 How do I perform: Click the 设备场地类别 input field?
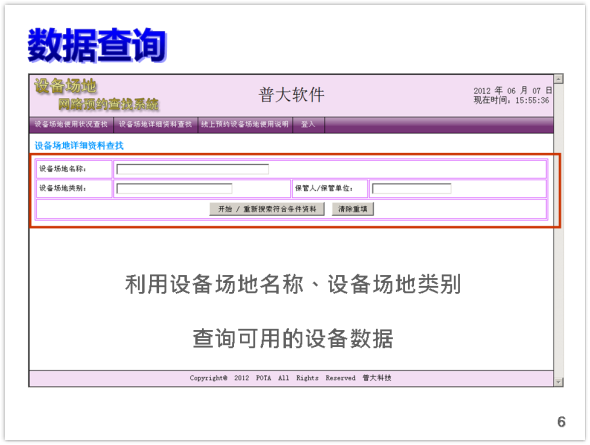(x=174, y=188)
